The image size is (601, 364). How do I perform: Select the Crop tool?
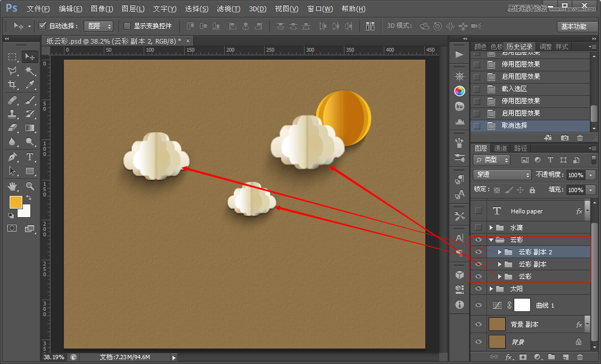tap(12, 85)
